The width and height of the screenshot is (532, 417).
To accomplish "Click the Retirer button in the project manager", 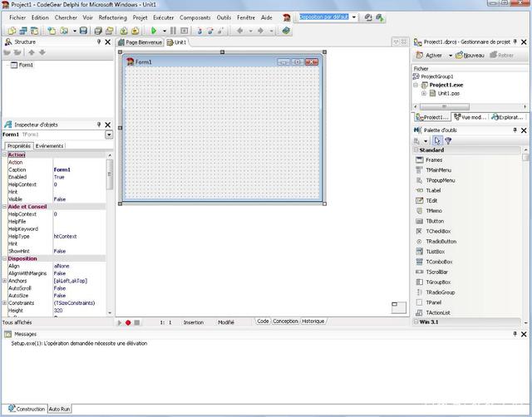I will (501, 56).
